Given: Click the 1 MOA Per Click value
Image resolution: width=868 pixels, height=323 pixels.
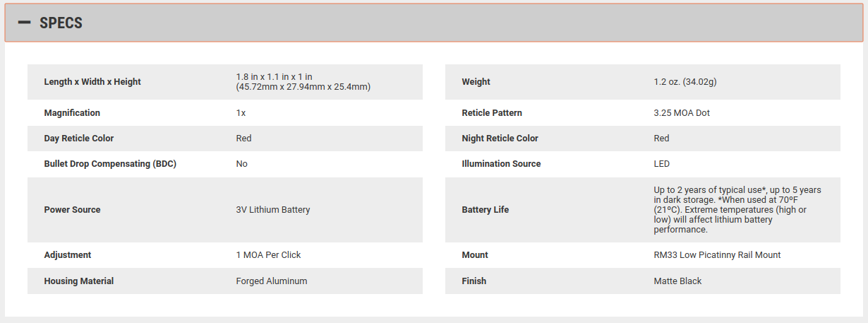Looking at the screenshot, I should click(268, 255).
